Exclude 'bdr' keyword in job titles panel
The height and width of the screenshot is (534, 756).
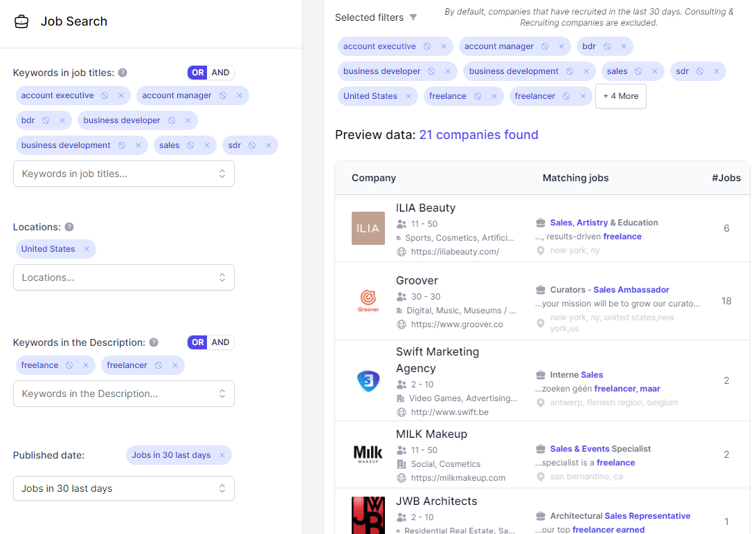click(x=46, y=120)
